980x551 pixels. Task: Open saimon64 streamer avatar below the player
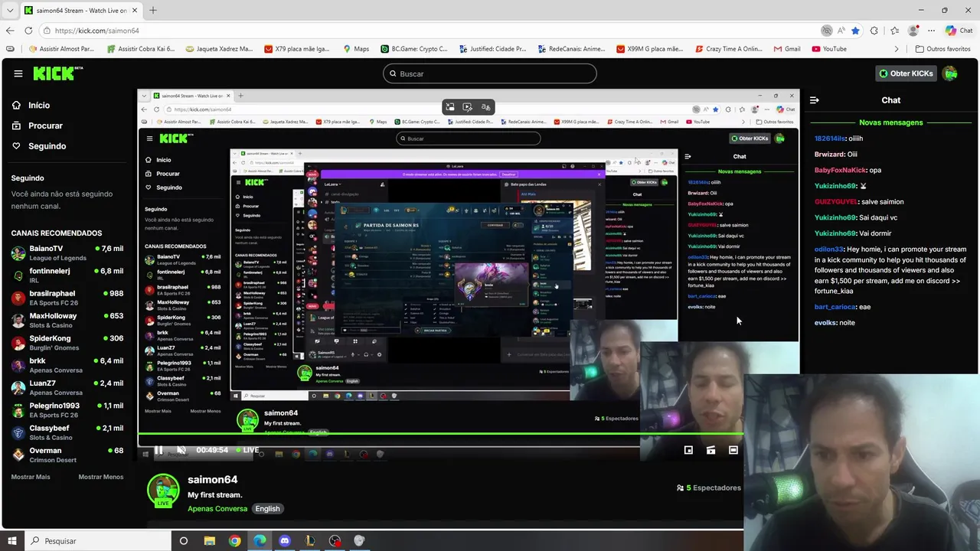click(163, 490)
